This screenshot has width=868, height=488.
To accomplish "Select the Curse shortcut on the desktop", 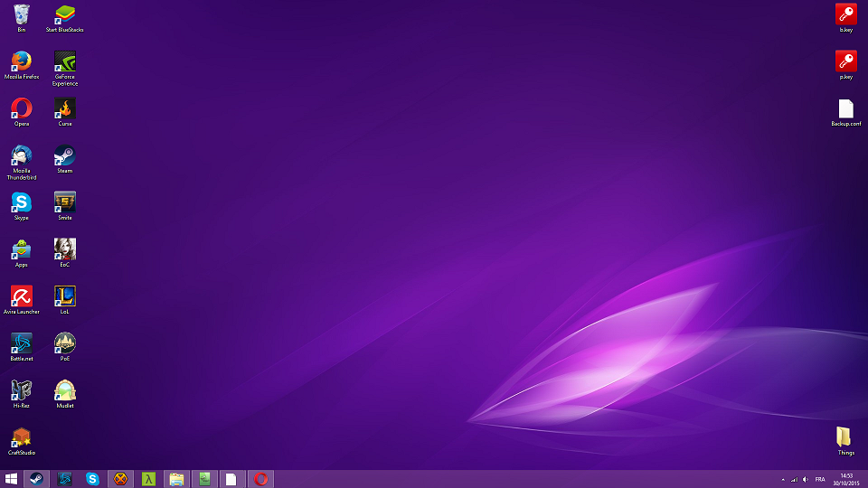I will pos(65,108).
